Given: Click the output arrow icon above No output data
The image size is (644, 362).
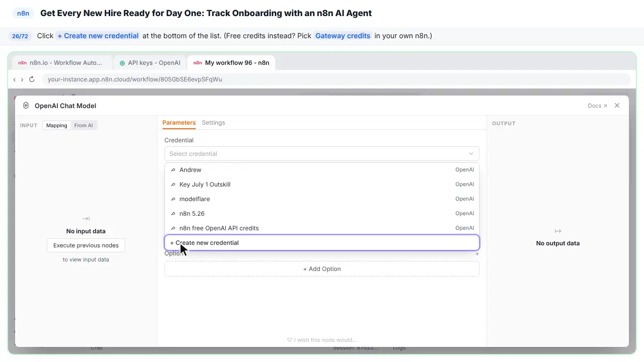Looking at the screenshot, I should [557, 231].
